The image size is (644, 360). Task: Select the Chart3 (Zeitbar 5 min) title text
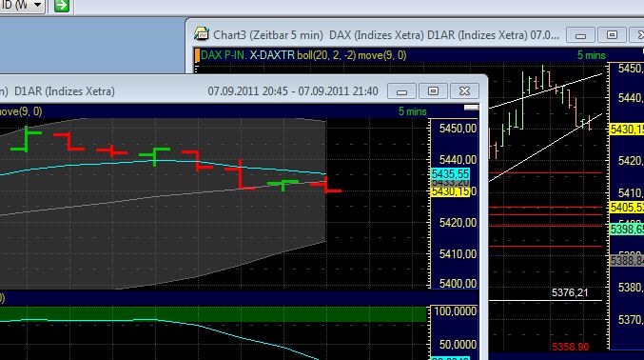[268, 35]
